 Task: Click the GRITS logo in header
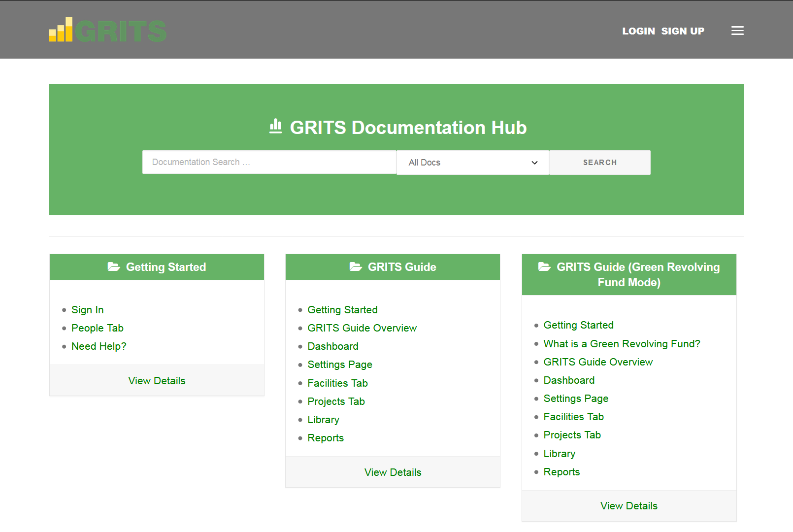click(x=108, y=30)
